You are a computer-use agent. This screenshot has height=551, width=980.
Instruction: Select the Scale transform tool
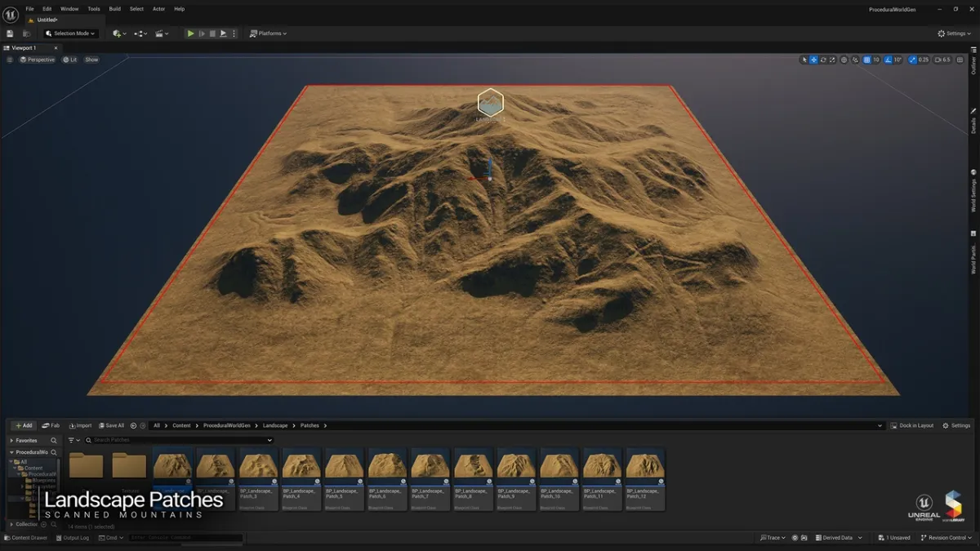[831, 60]
